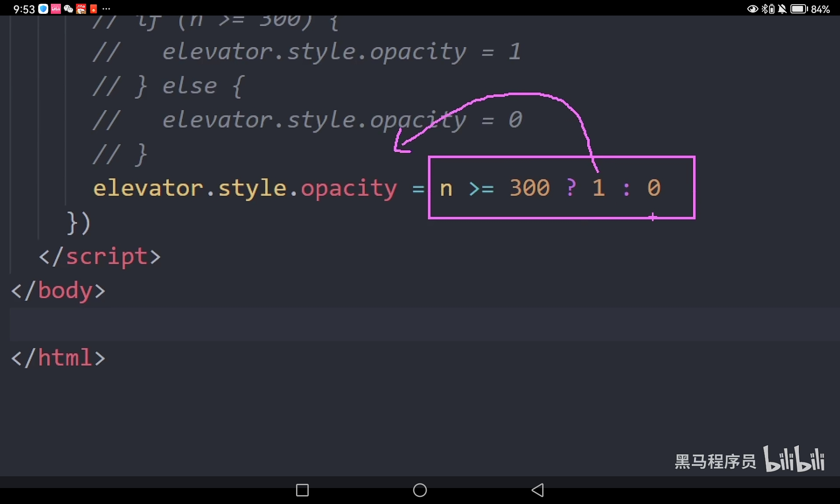840x504 pixels.
Task: Toggle Bluetooth from the status bar
Action: [x=764, y=8]
